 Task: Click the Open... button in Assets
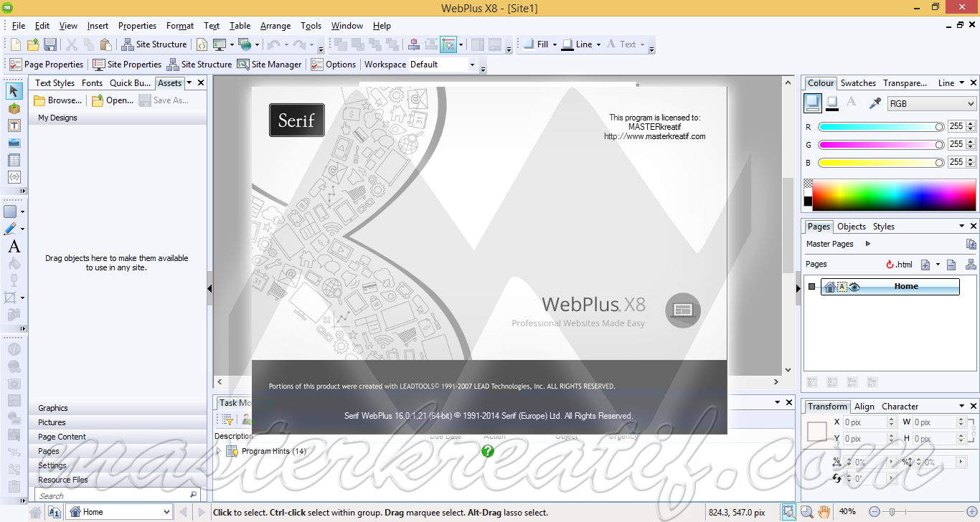point(113,100)
